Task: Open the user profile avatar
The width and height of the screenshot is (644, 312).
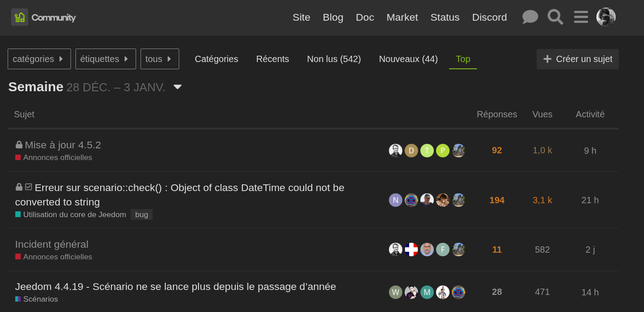Action: pos(606,18)
